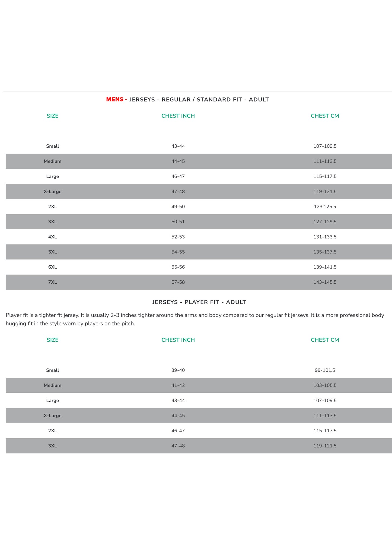Select the 103-105.5 chest cm cell
Image resolution: width=392 pixels, height=558 pixels.
click(325, 385)
